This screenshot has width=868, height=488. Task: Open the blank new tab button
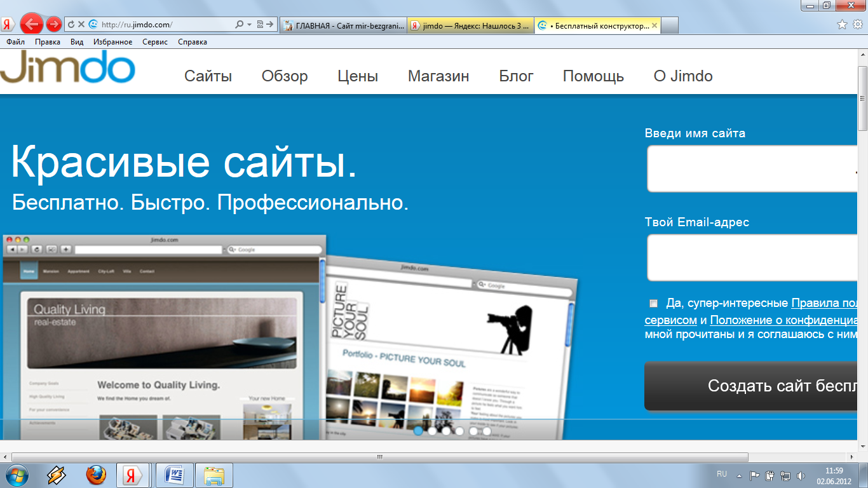(670, 25)
